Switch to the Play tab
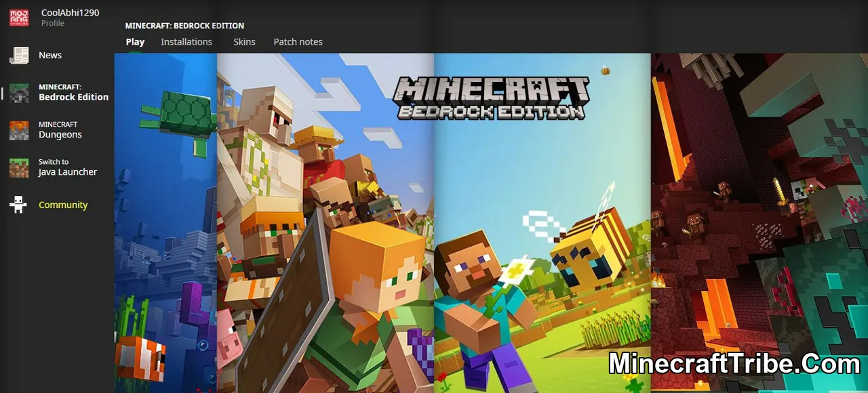868x393 pixels. pos(135,42)
